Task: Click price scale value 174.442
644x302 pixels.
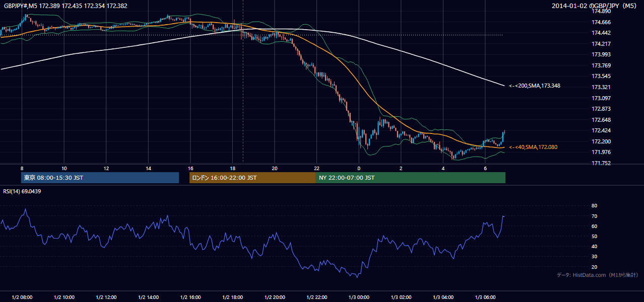Action: click(601, 33)
